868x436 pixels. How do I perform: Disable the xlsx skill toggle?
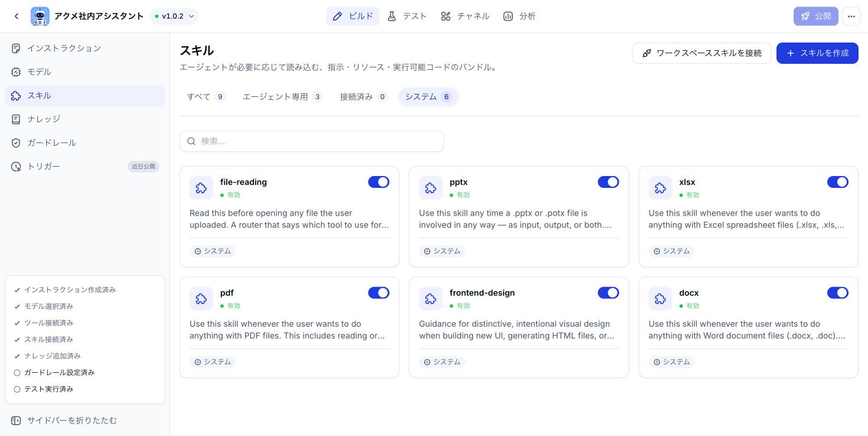coord(838,182)
